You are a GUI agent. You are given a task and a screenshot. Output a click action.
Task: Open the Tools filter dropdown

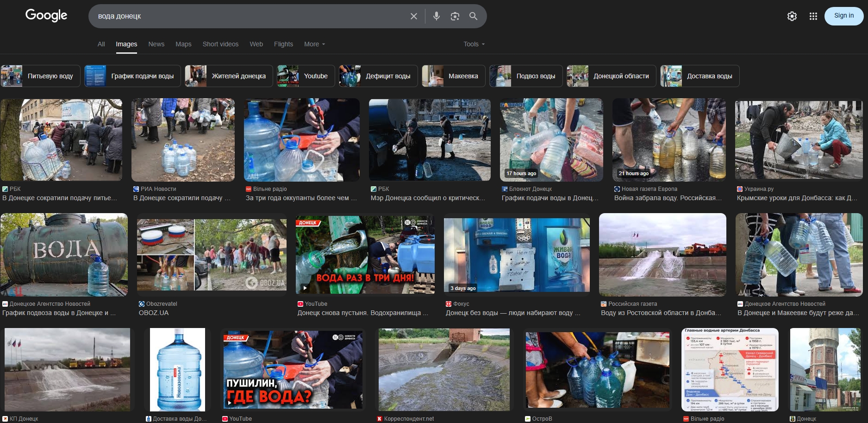coord(474,44)
